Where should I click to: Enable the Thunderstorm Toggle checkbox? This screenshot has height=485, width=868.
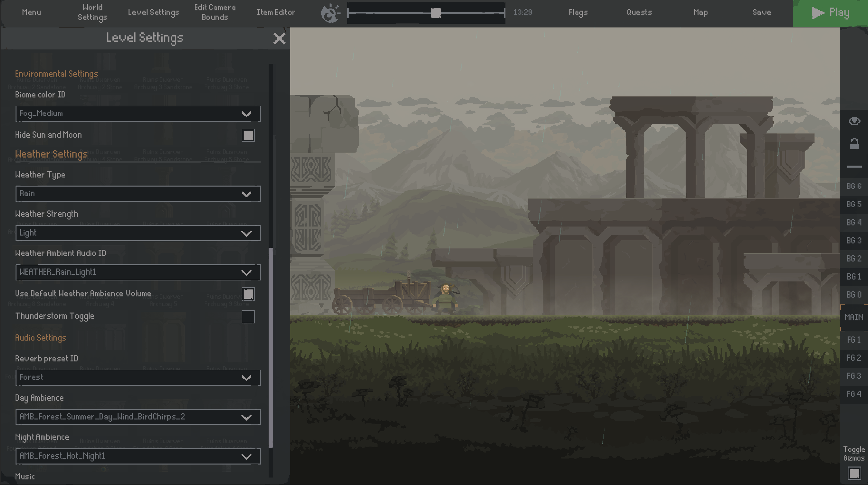click(248, 317)
